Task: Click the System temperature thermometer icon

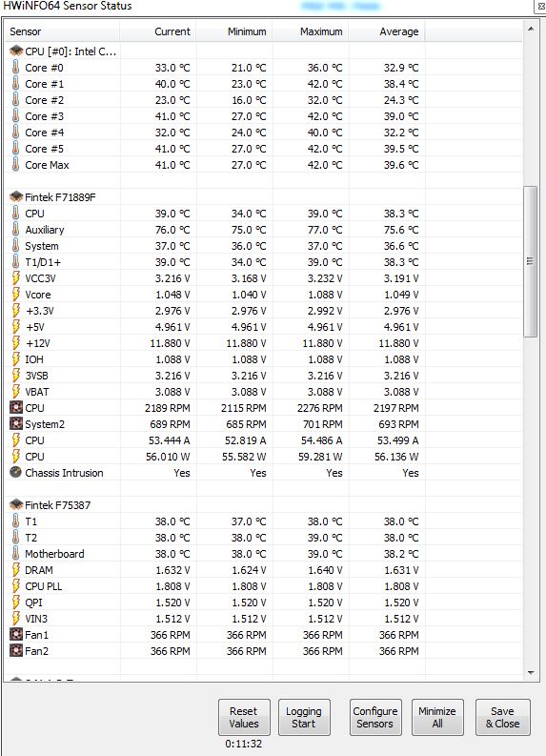Action: (x=16, y=245)
